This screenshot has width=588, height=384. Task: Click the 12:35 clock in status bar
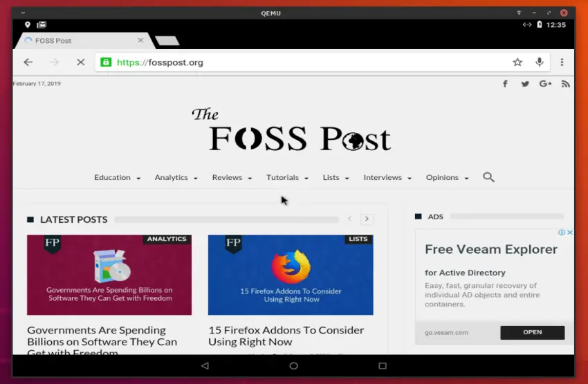coord(555,25)
